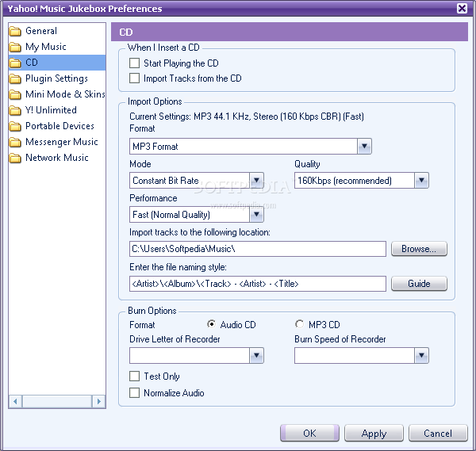This screenshot has height=451, width=476.
Task: Click the CD folder icon
Action: point(15,63)
